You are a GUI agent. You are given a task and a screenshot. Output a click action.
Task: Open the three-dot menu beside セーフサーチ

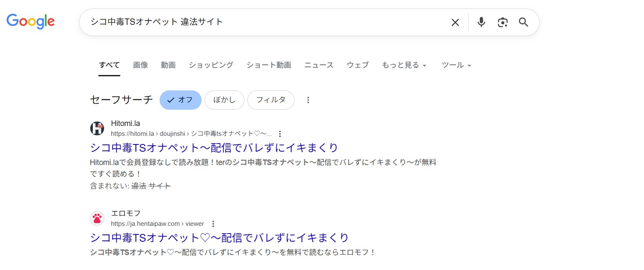[x=308, y=100]
